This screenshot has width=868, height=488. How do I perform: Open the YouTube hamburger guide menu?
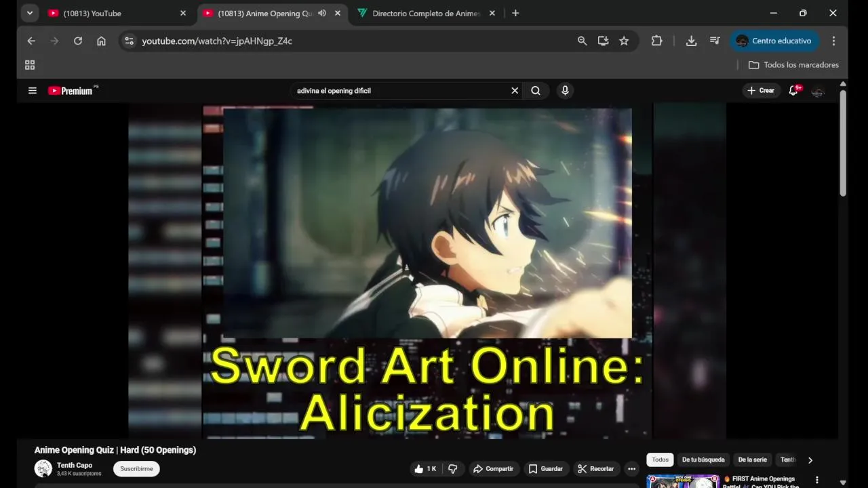(32, 90)
